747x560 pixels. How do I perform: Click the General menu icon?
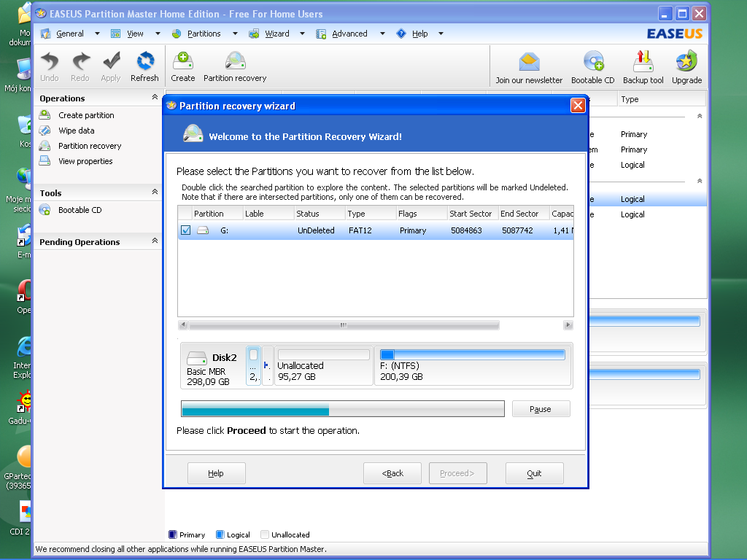point(45,34)
